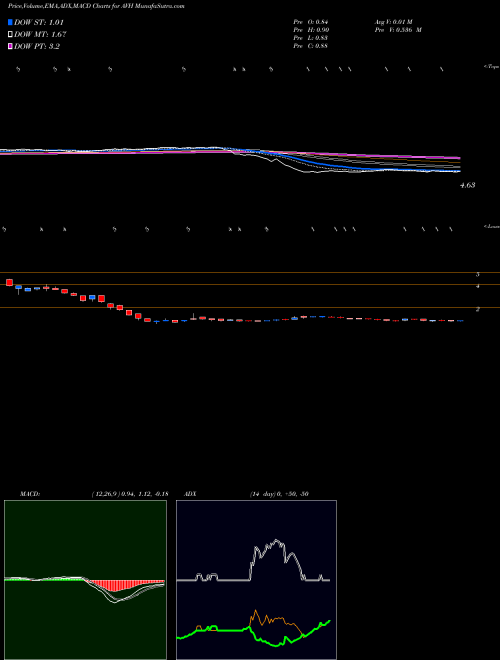Screen dimensions: 500x660
Task: Click the price level 2 axis label
Action: click(x=478, y=309)
